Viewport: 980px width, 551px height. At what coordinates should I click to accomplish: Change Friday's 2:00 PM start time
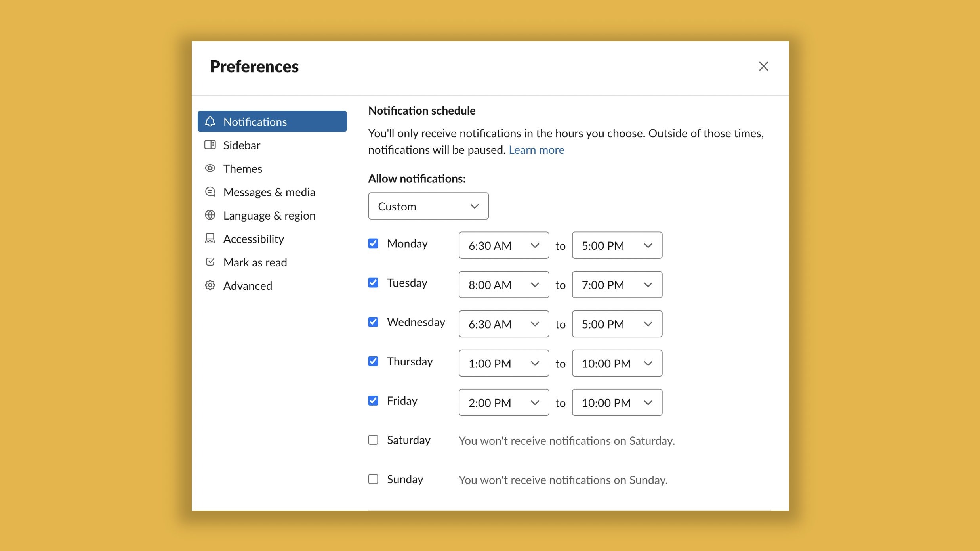[x=503, y=402]
